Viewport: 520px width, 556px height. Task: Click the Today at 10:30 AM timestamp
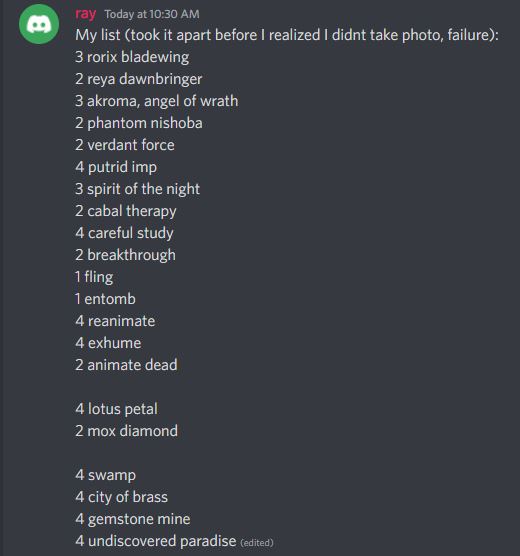[152, 14]
